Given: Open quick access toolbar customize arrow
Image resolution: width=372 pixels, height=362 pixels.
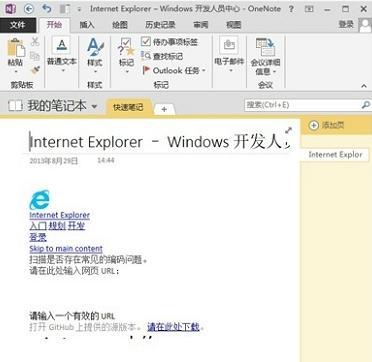Looking at the screenshot, I should click(x=79, y=9).
